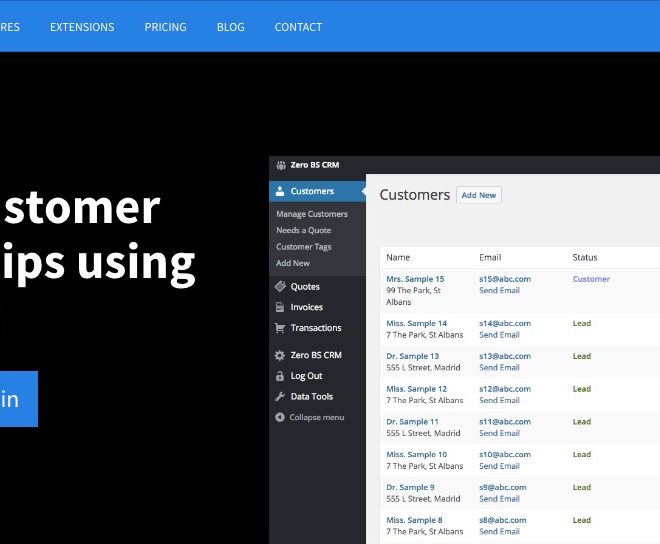The width and height of the screenshot is (660, 544).
Task: Open customer Dr. Sample 13
Action: [412, 356]
